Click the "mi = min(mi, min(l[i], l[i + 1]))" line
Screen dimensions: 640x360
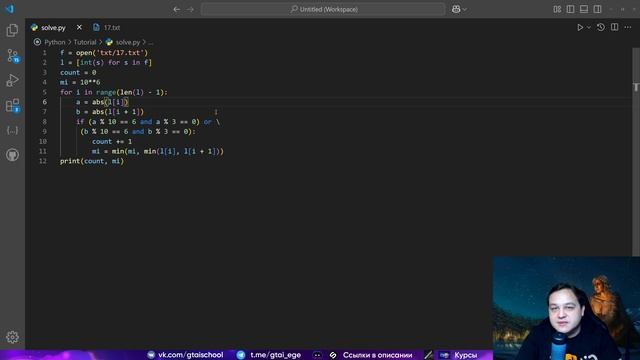[x=158, y=151]
